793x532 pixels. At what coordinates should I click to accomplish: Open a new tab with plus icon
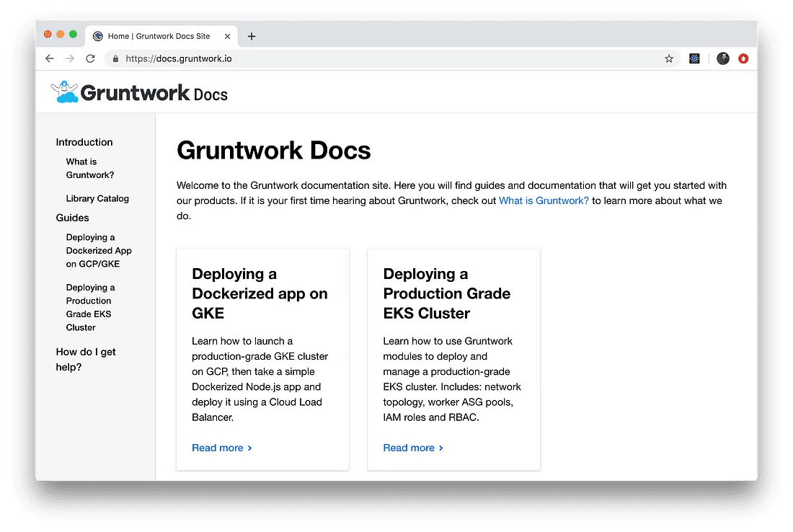click(x=252, y=37)
